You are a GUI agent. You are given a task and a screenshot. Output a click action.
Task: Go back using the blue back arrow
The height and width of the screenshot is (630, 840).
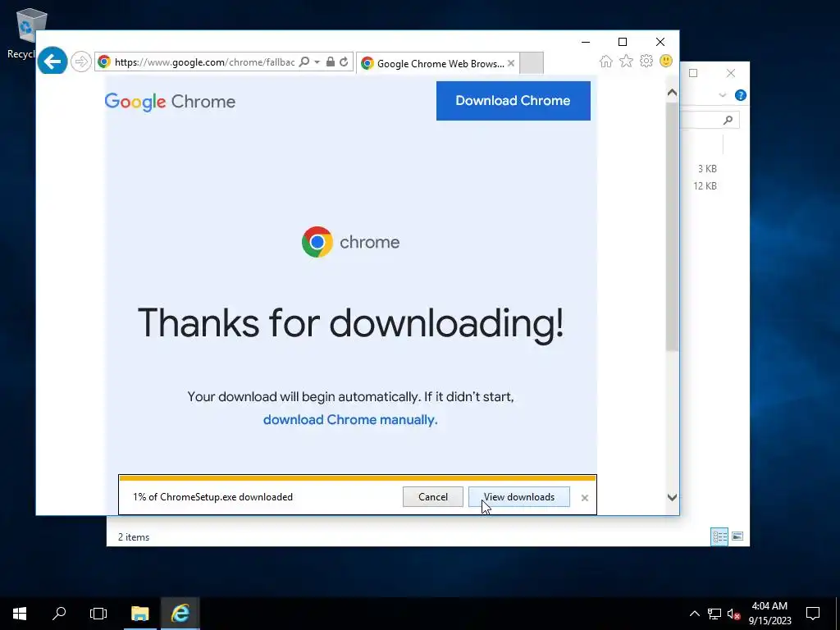point(52,62)
